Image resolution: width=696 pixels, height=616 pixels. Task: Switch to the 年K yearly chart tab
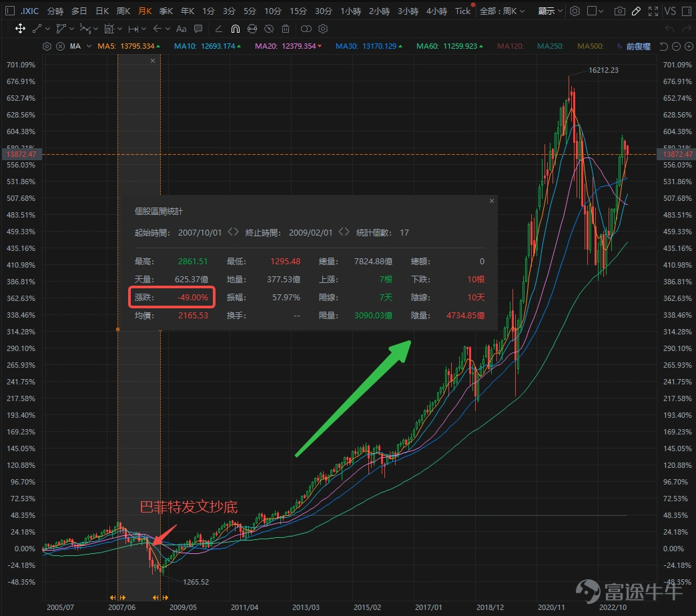click(188, 11)
